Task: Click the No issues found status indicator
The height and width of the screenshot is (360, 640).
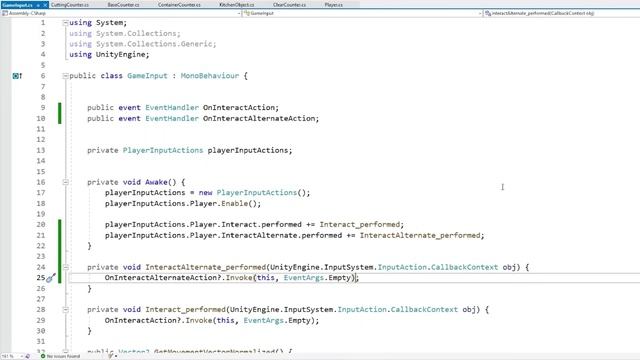Action: pos(60,356)
